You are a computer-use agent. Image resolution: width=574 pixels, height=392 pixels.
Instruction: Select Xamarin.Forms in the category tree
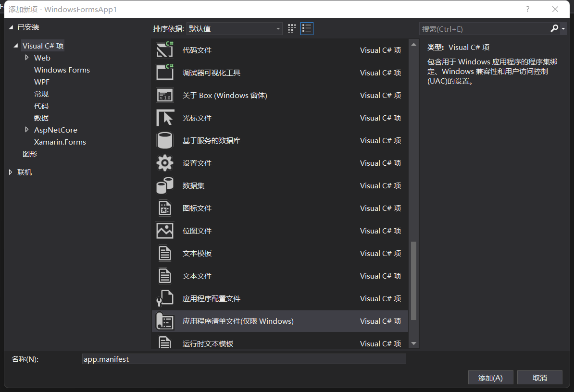pos(60,142)
